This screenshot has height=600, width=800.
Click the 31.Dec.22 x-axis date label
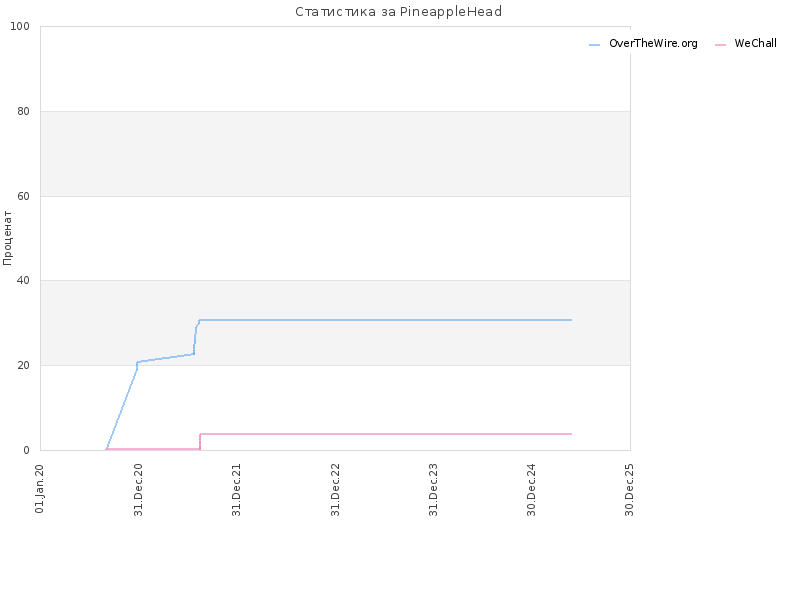[335, 490]
